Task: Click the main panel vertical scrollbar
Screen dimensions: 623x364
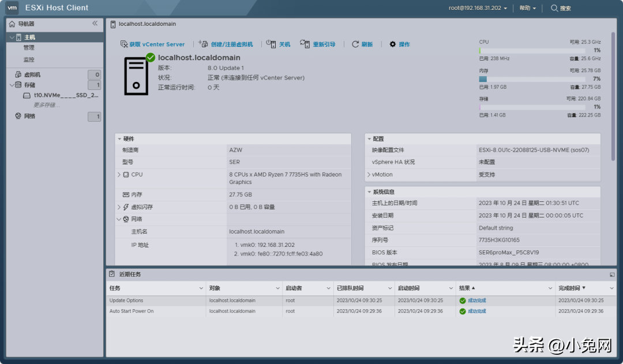Action: tap(613, 96)
